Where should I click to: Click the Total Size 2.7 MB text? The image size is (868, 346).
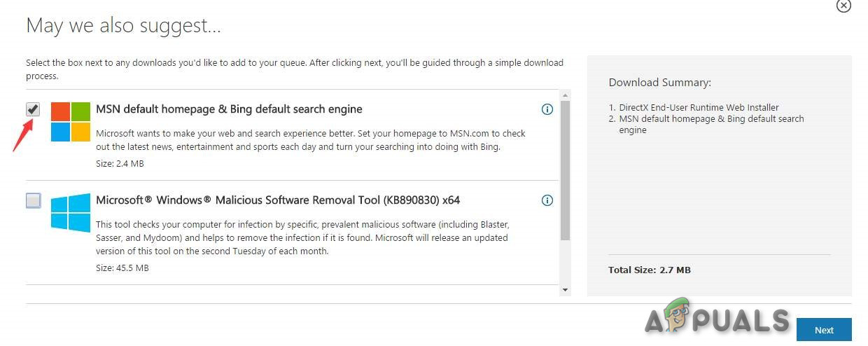click(x=650, y=270)
